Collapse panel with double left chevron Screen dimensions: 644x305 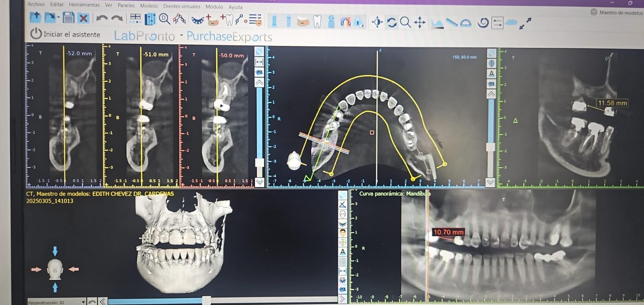pyautogui.click(x=103, y=301)
